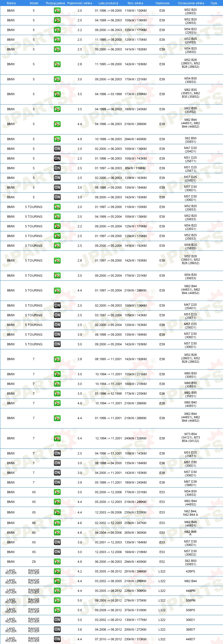This screenshot has height=644, width=223.
Task: Select the N62 B44, N62 B44 A engine code
Action: tap(190, 513)
